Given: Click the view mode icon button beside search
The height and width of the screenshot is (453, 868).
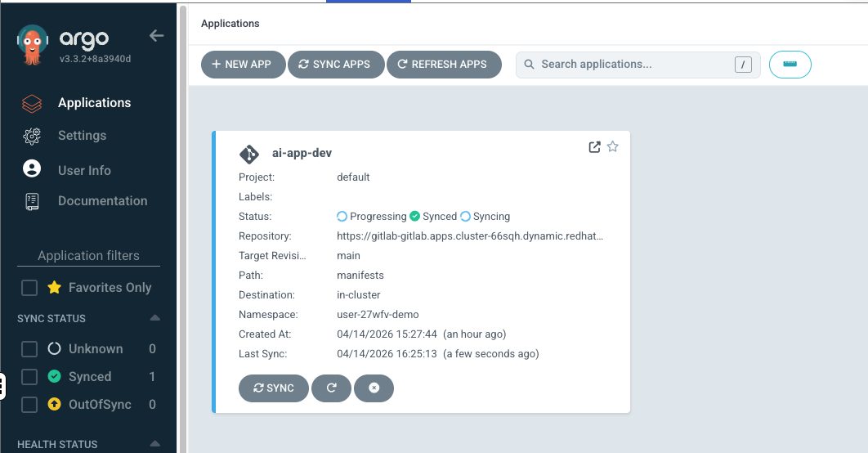Looking at the screenshot, I should point(790,65).
